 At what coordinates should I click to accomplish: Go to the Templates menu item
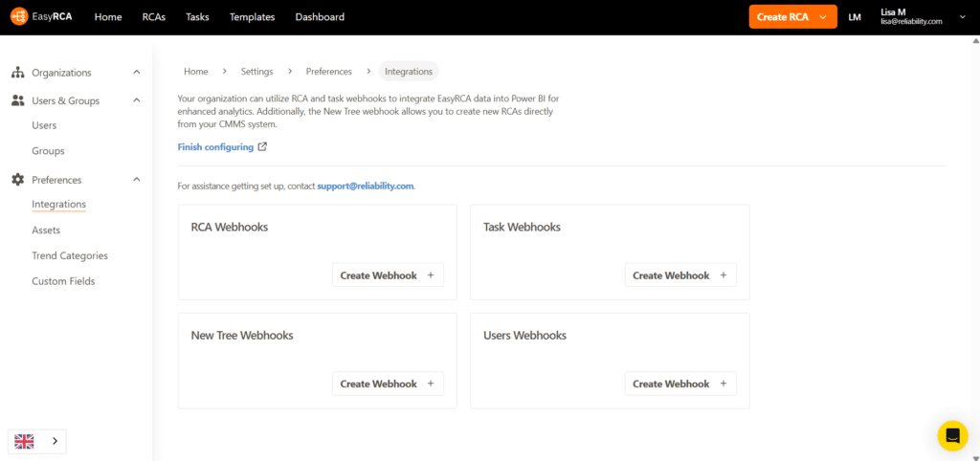point(252,17)
